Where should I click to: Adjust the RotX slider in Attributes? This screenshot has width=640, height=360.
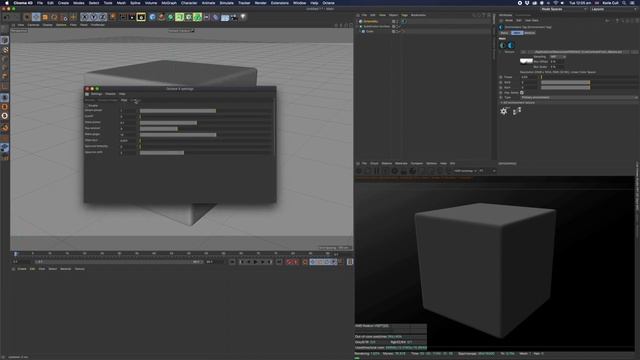point(589,82)
